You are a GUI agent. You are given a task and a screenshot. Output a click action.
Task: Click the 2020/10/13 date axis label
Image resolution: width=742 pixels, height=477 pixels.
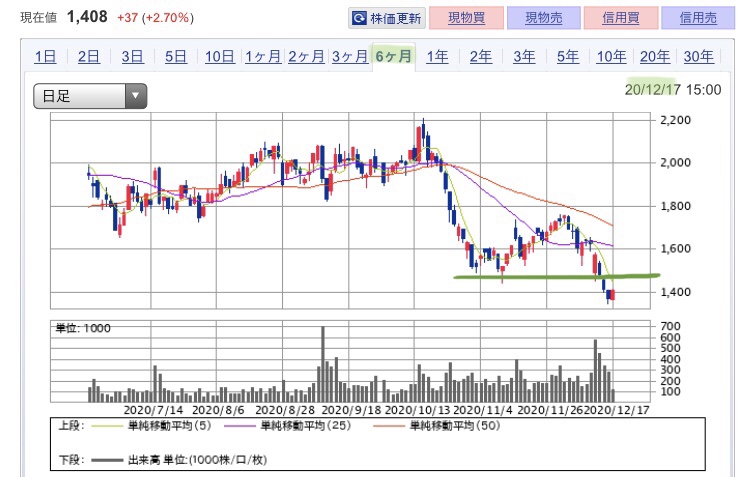(417, 410)
